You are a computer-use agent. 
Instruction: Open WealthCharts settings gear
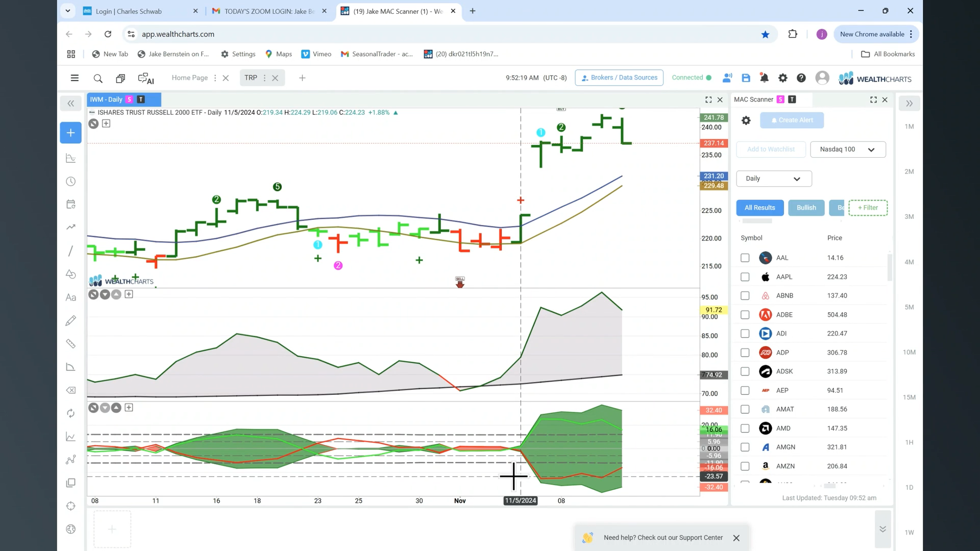(782, 78)
